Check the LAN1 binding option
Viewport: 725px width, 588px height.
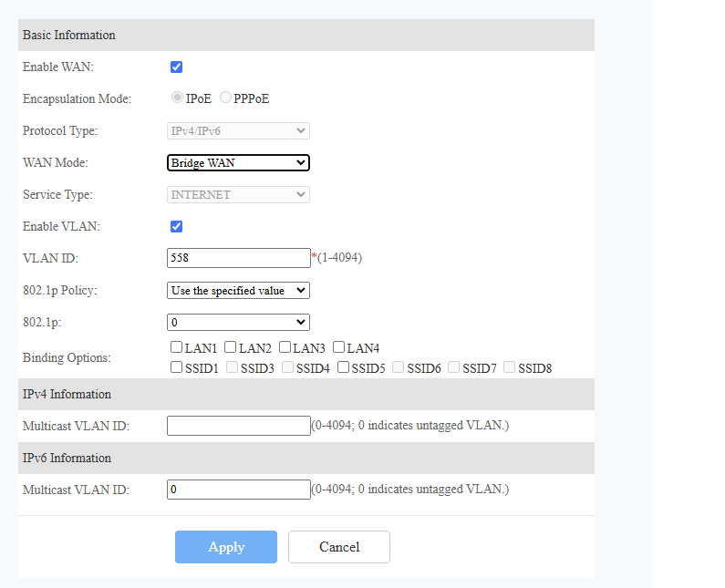coord(176,347)
